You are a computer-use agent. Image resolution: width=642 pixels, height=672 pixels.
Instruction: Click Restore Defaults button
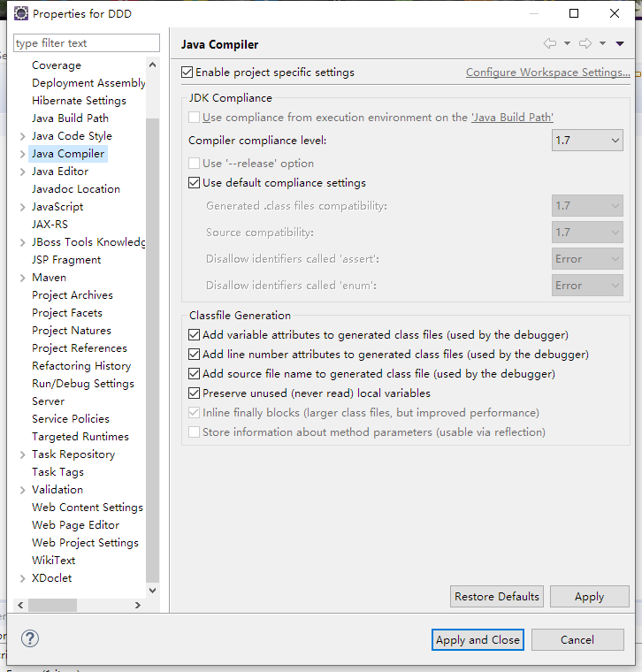click(x=497, y=597)
